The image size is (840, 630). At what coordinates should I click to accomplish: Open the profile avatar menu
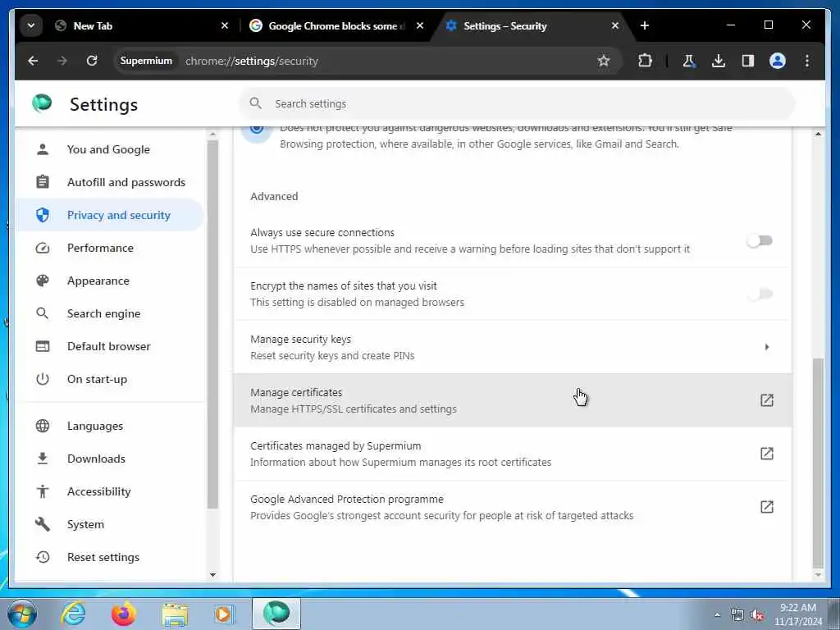click(x=778, y=61)
